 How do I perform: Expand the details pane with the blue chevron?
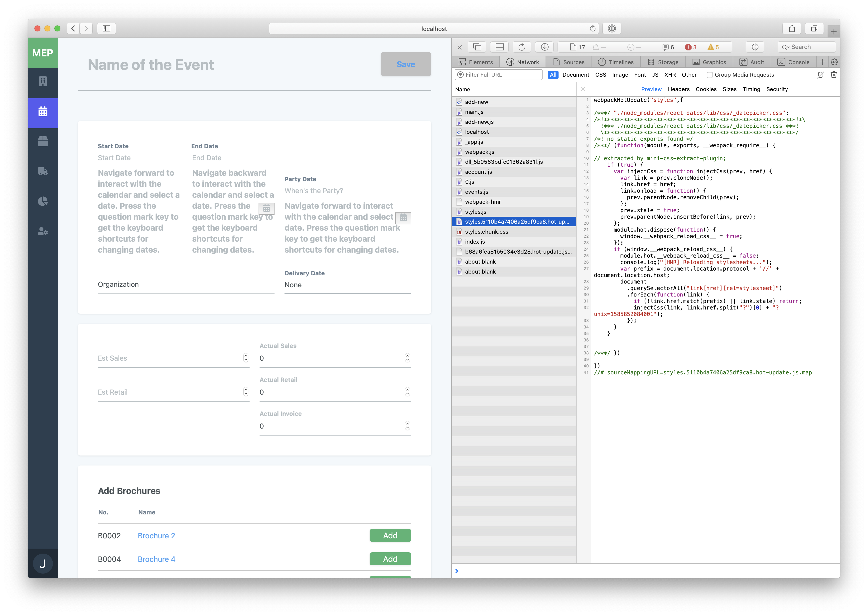[457, 571]
